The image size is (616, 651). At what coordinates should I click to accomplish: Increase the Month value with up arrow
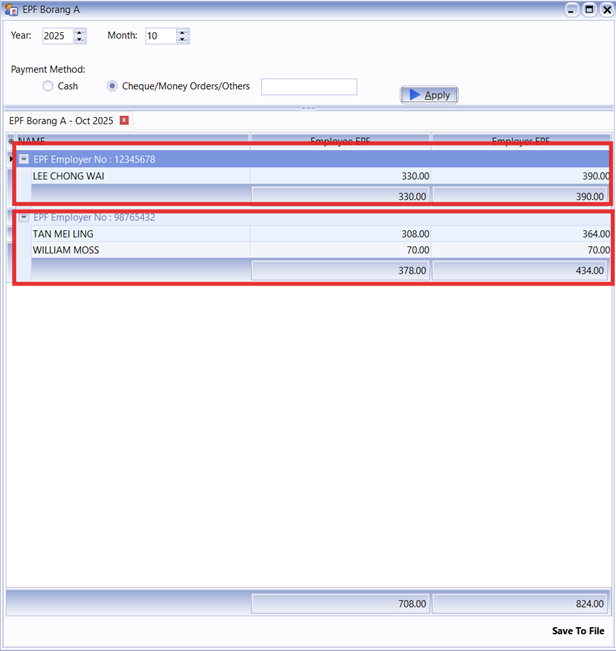(x=182, y=32)
